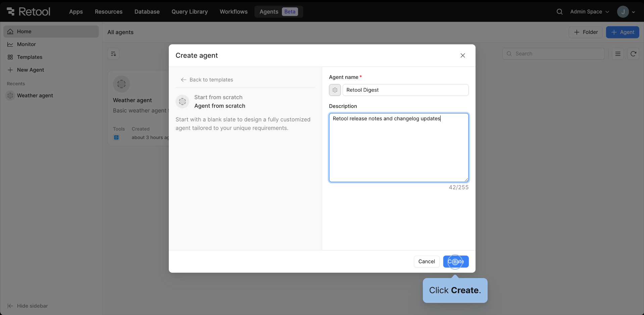This screenshot has width=644, height=315.
Task: Click the 42/255 character counter
Action: pyautogui.click(x=459, y=187)
